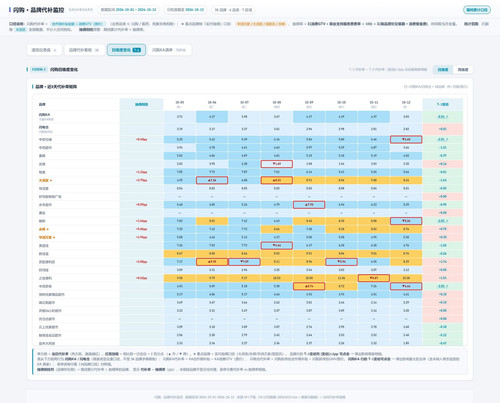The width and height of the screenshot is (500, 403).
Task: Click the teal pill button at top right
Action: 477,10
